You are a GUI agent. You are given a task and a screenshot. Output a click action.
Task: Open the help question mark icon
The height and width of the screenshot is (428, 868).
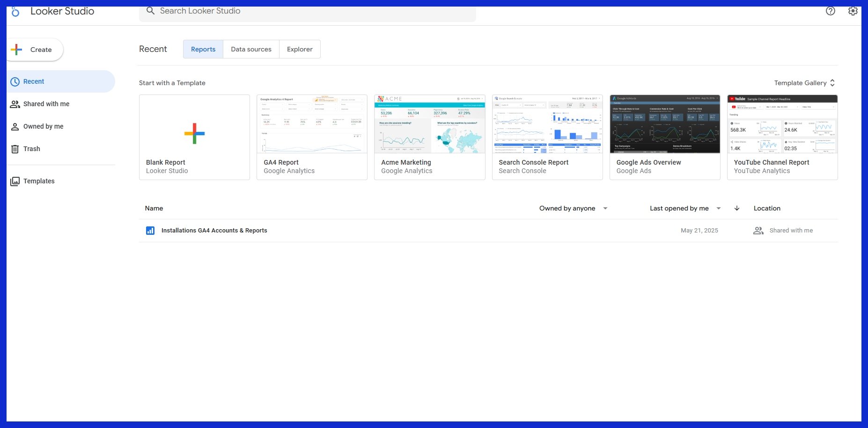pyautogui.click(x=831, y=11)
